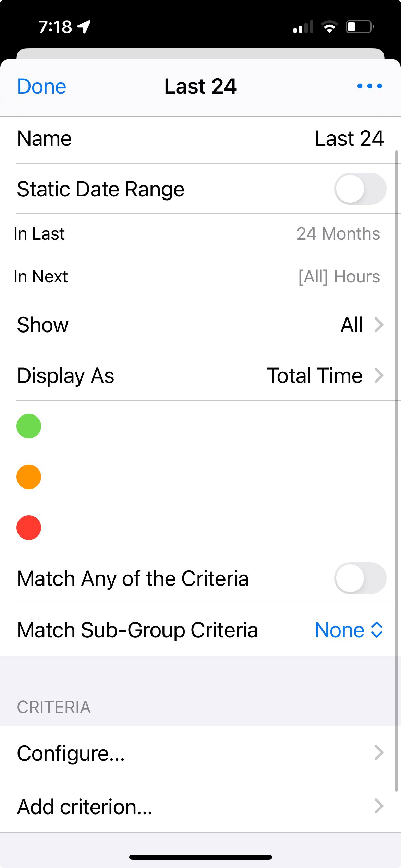Tap the up-down arrows beside None
Image resolution: width=401 pixels, height=868 pixels.
pyautogui.click(x=377, y=630)
